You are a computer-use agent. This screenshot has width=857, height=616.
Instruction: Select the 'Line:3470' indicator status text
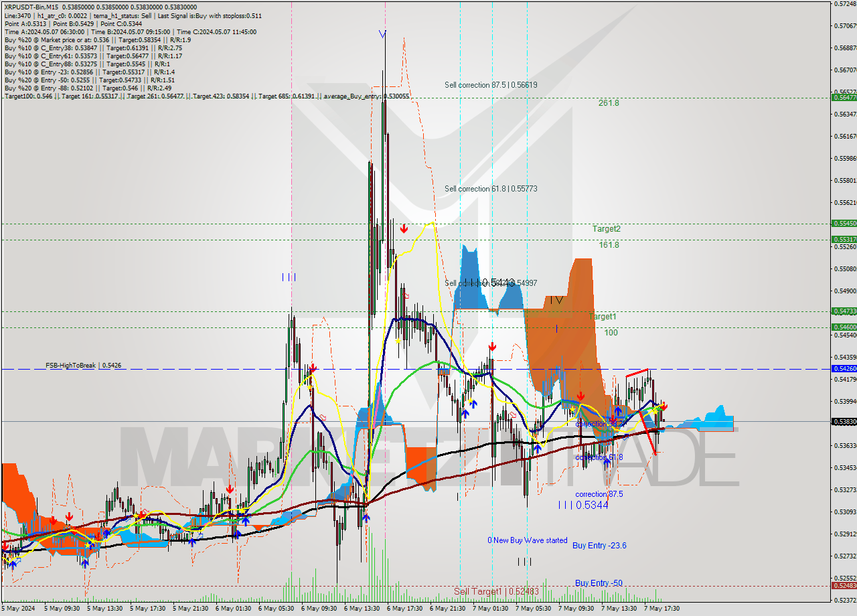pyautogui.click(x=133, y=15)
